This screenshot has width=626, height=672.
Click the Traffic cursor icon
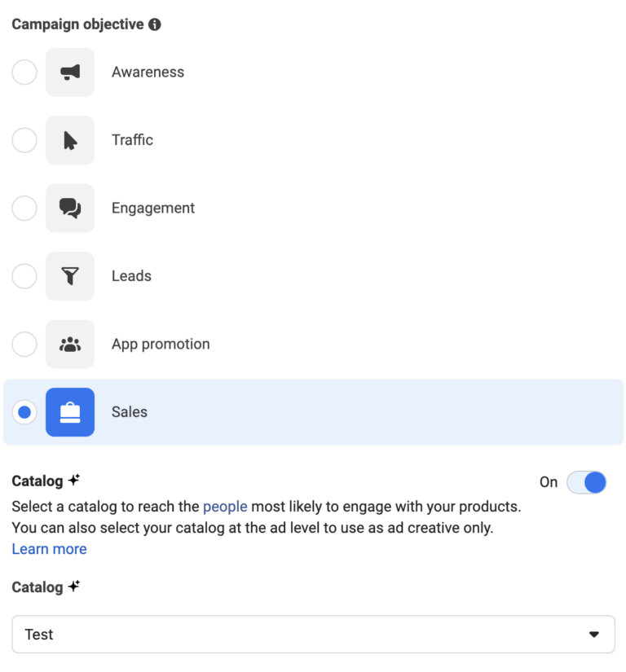click(70, 140)
